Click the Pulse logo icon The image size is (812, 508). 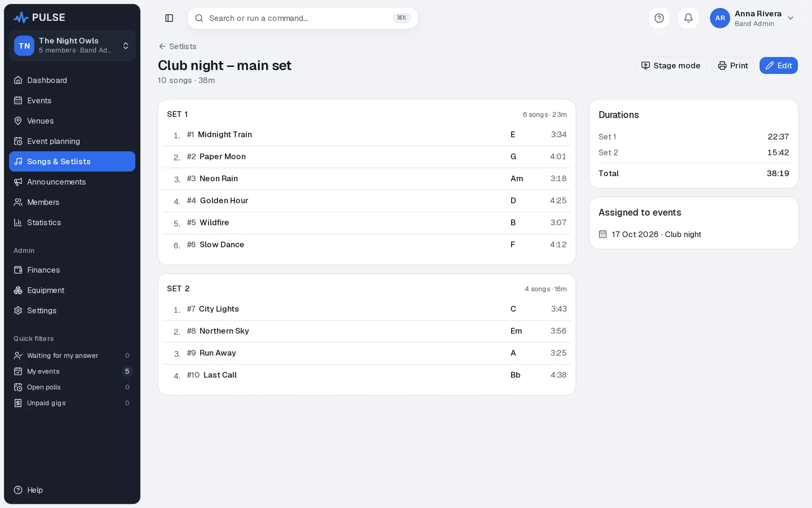click(21, 18)
